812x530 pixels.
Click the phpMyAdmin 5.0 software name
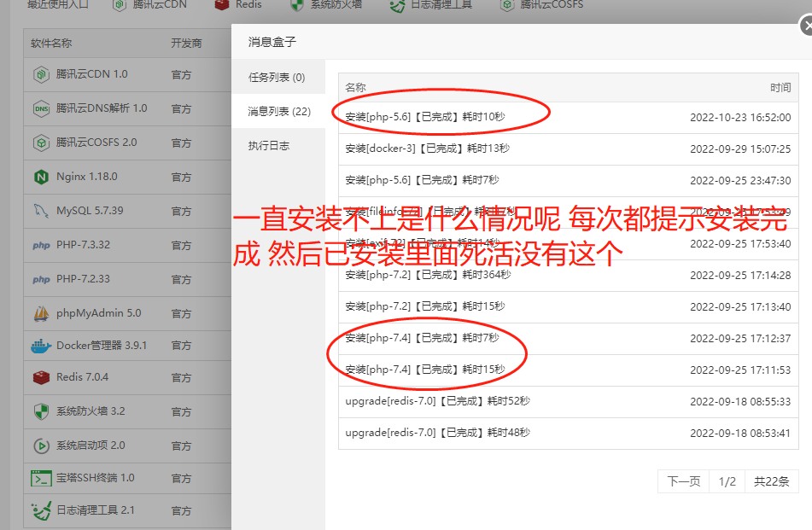pyautogui.click(x=98, y=313)
